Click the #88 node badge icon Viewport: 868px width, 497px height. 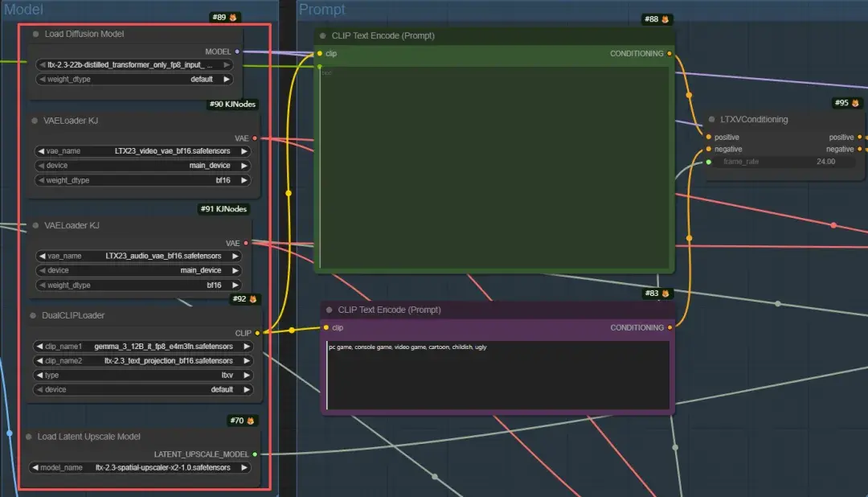tap(665, 18)
